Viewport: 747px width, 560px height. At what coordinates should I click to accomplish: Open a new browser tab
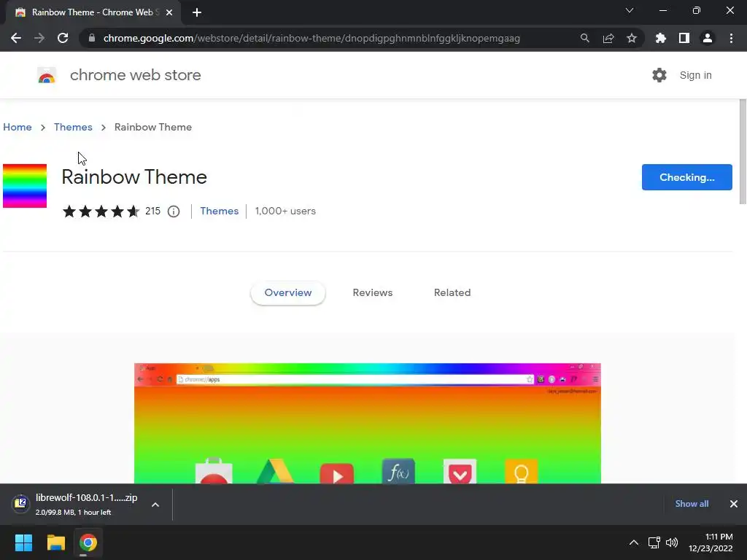[x=197, y=12]
